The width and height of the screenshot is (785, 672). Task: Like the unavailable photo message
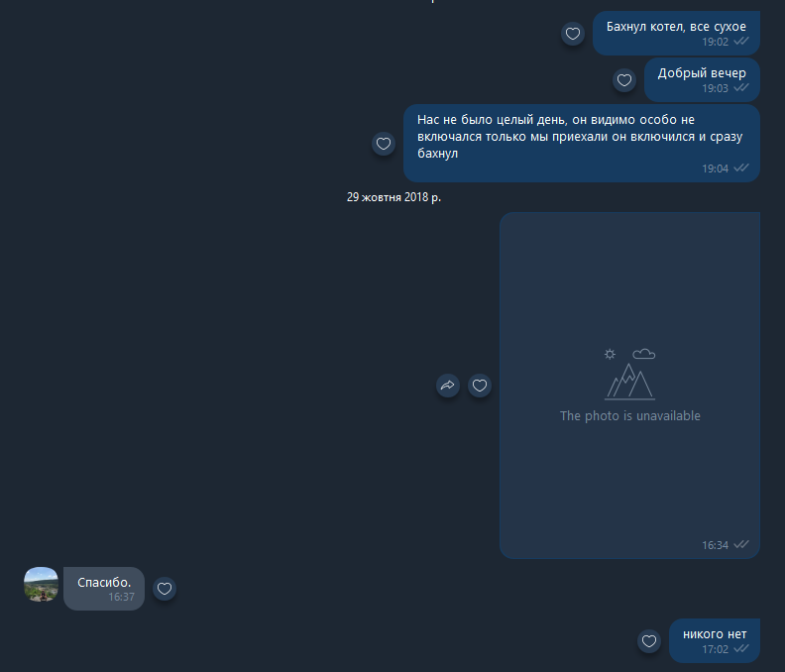click(480, 386)
